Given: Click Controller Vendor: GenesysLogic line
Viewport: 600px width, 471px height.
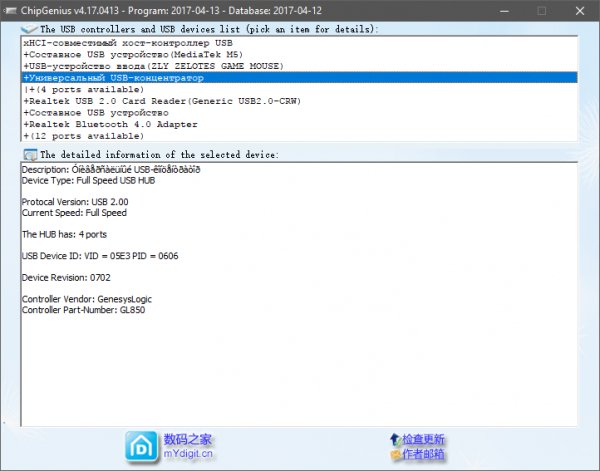Looking at the screenshot, I should point(87,299).
